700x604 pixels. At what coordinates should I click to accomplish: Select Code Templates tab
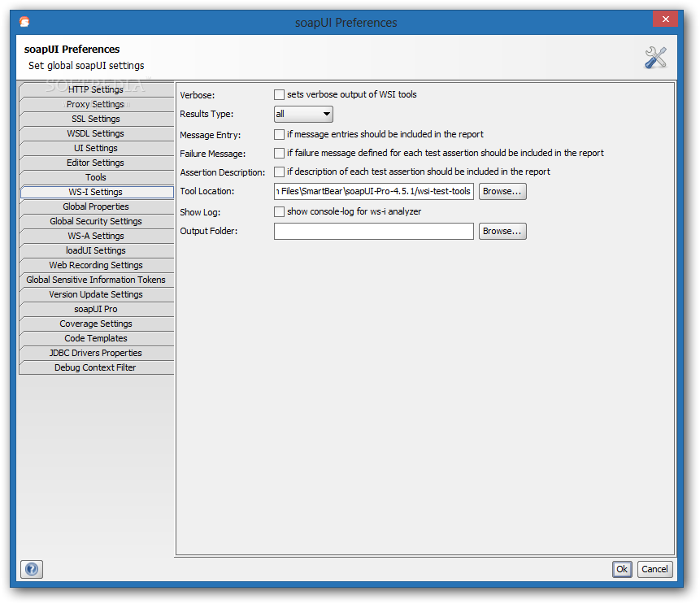[x=96, y=338]
